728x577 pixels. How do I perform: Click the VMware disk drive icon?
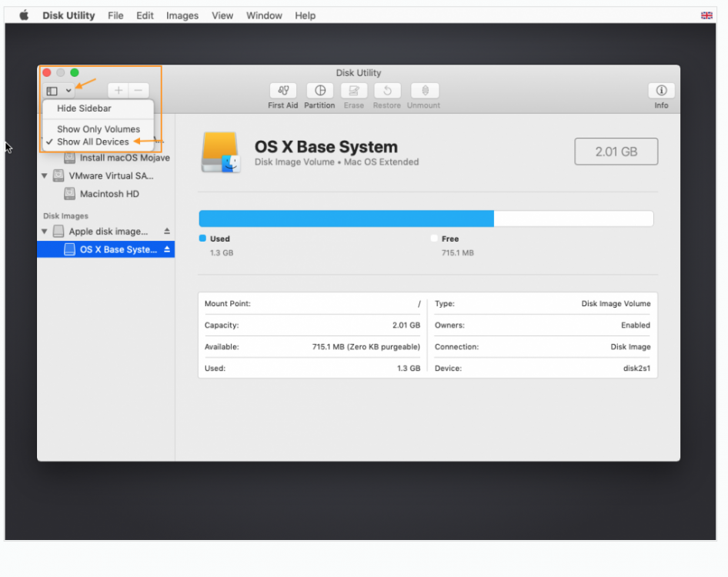pyautogui.click(x=58, y=176)
